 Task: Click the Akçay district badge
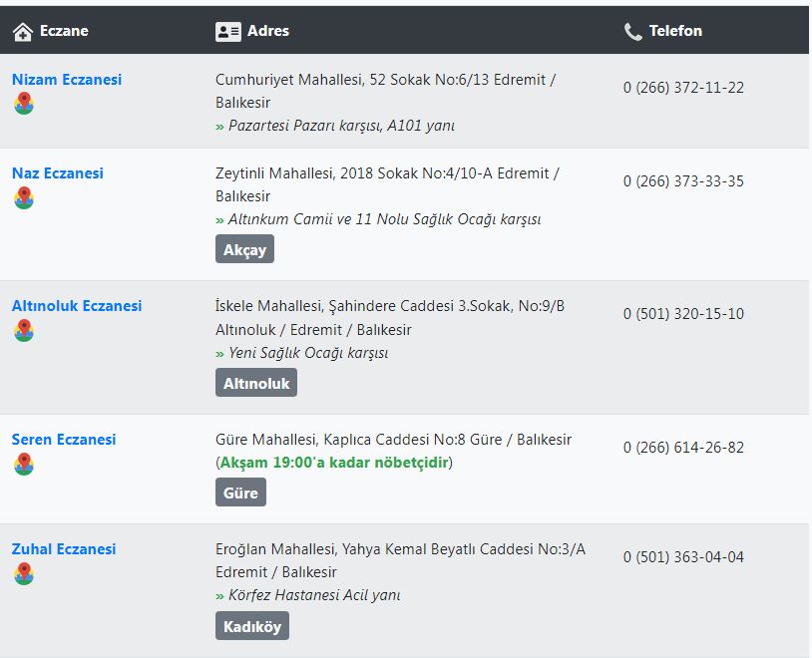(x=244, y=249)
